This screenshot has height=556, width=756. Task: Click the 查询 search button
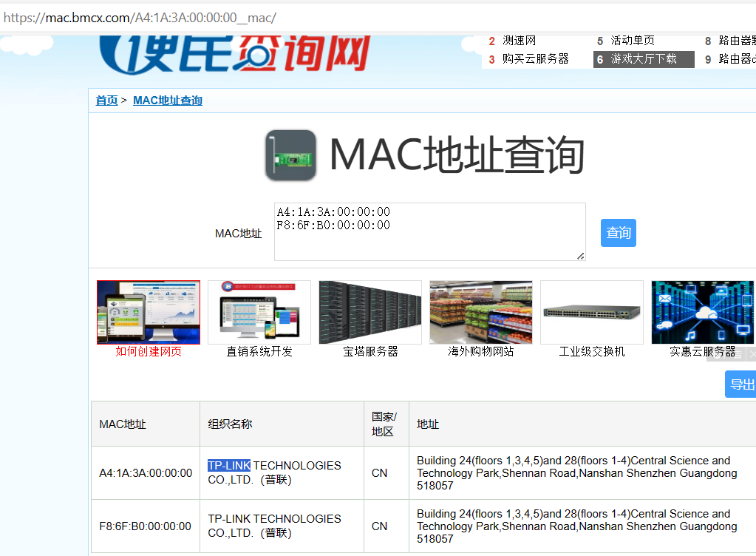(x=618, y=233)
